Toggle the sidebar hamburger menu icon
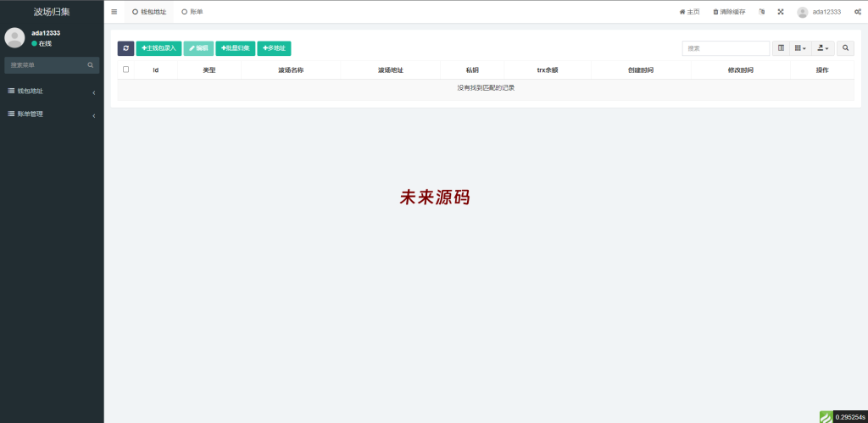 pos(114,12)
